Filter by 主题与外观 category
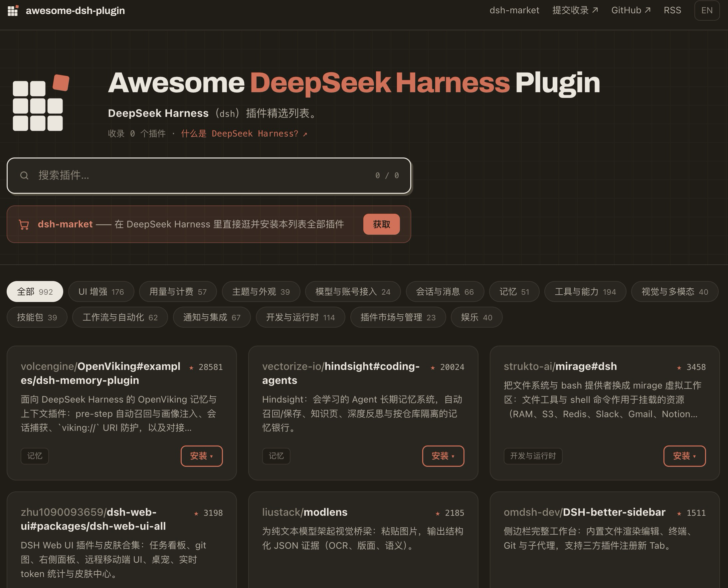 261,292
